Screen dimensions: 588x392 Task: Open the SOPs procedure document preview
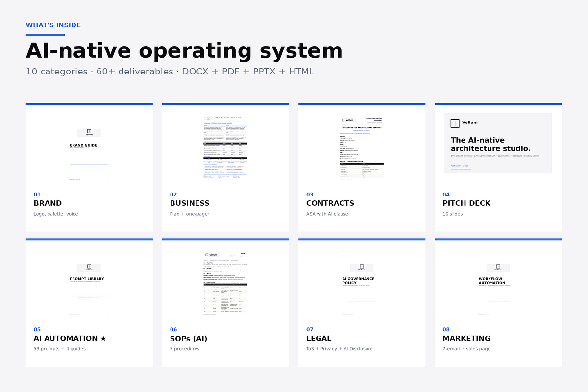[225, 283]
